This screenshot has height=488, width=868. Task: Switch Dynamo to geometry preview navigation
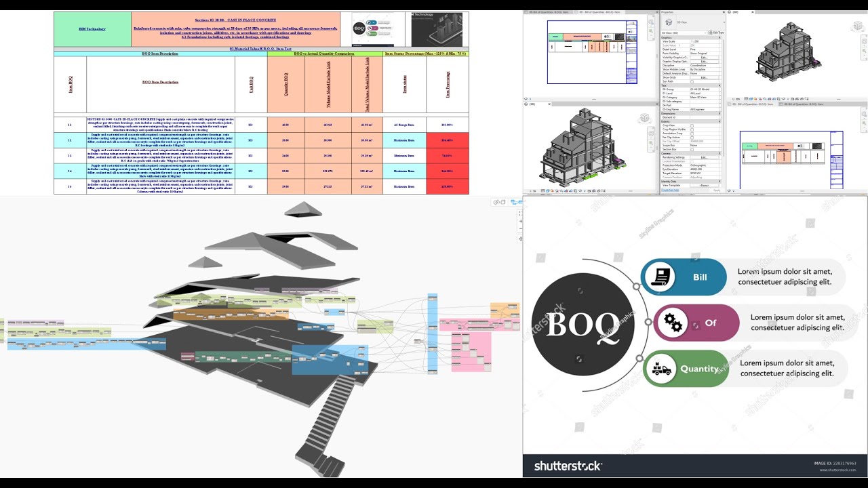[499, 202]
